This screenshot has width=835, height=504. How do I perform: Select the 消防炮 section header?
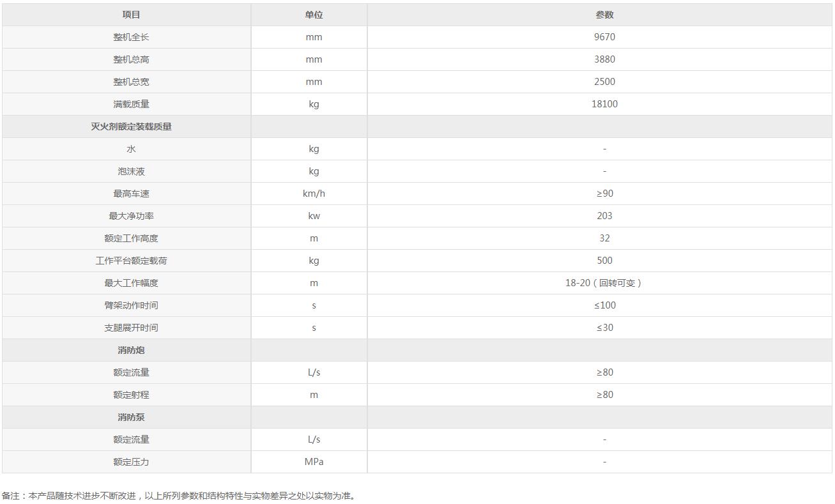pyautogui.click(x=131, y=350)
